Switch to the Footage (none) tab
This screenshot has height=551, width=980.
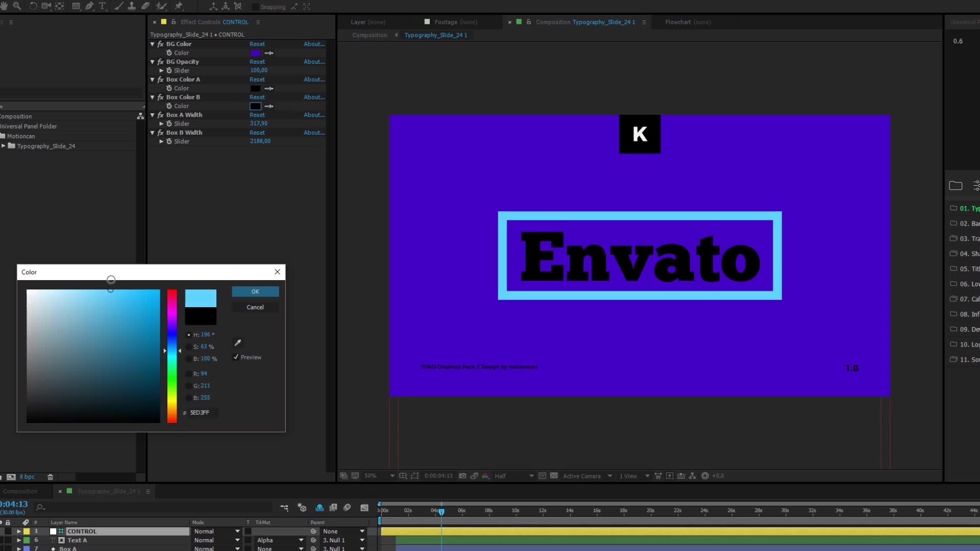(x=456, y=22)
